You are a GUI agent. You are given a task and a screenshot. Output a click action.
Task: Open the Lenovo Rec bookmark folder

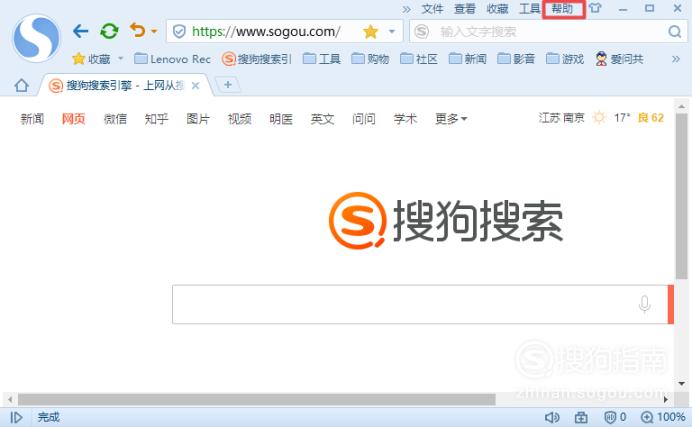tap(172, 59)
